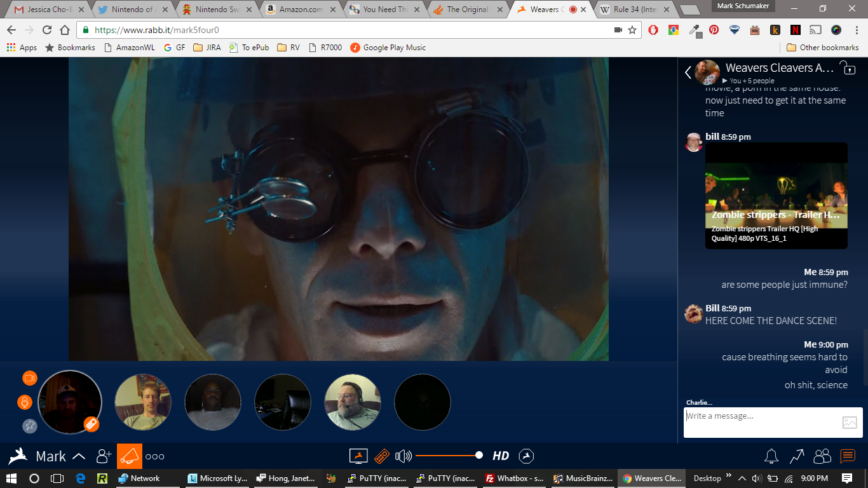The height and width of the screenshot is (488, 868).
Task: Click the invite people icon
Action: tap(104, 456)
